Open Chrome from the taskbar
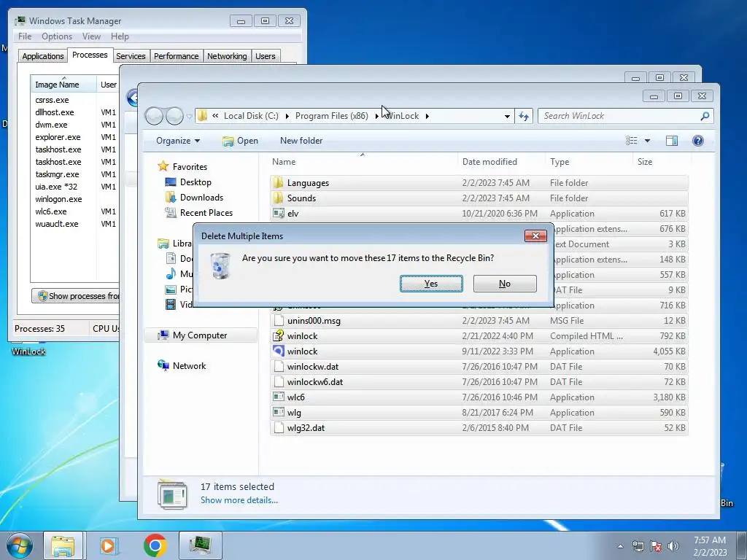This screenshot has width=747, height=560. tap(155, 545)
